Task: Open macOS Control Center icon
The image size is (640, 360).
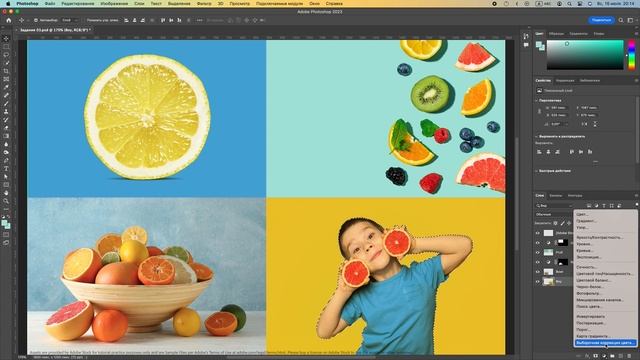Action: [580, 3]
